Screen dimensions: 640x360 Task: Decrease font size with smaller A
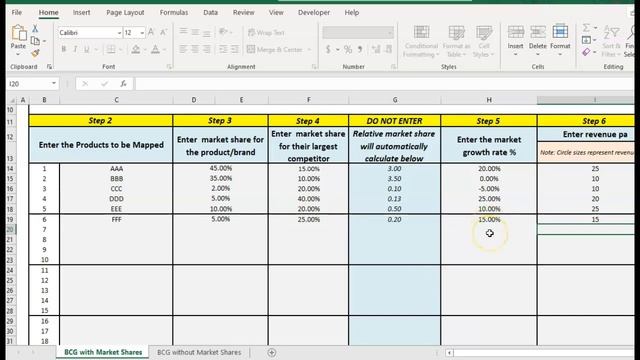pos(163,32)
